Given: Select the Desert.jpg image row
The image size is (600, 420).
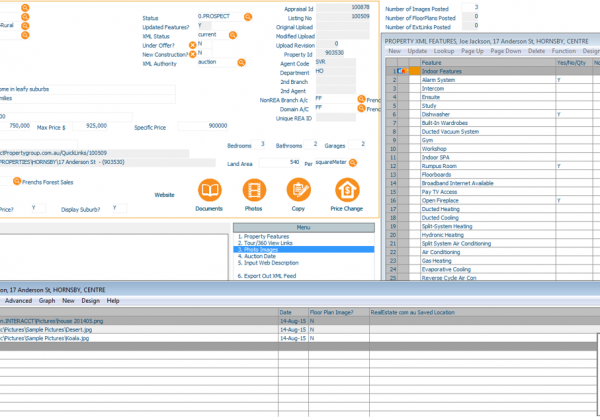Looking at the screenshot, I should pyautogui.click(x=300, y=330).
